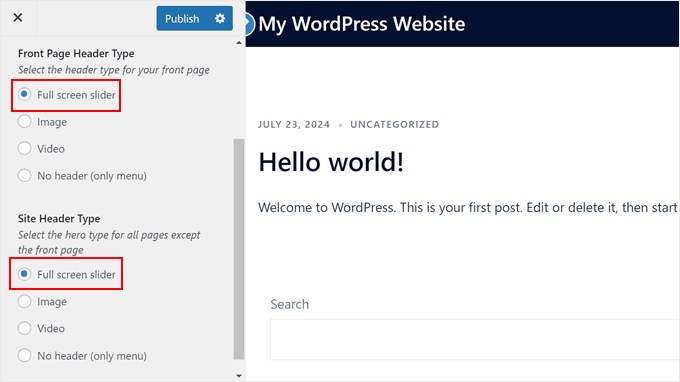Click the sidebar scrollbar thumb
Image resolution: width=680 pixels, height=382 pixels.
click(239, 249)
